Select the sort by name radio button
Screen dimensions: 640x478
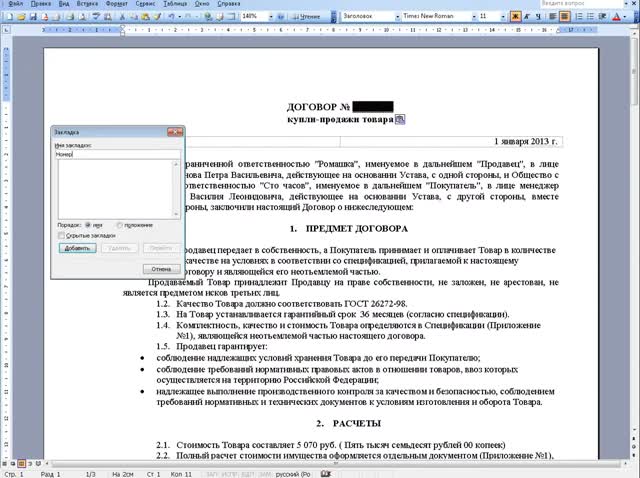pos(88,225)
